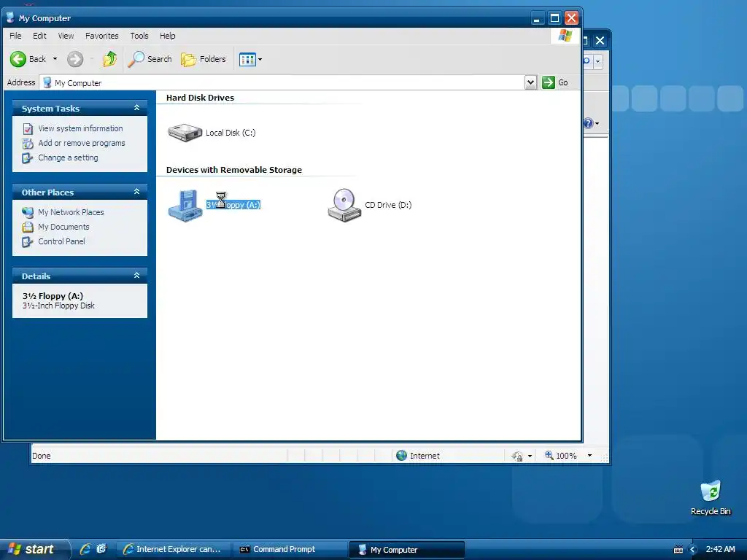Viewport: 747px width, 560px height.
Task: Click My Network Places icon
Action: point(28,212)
